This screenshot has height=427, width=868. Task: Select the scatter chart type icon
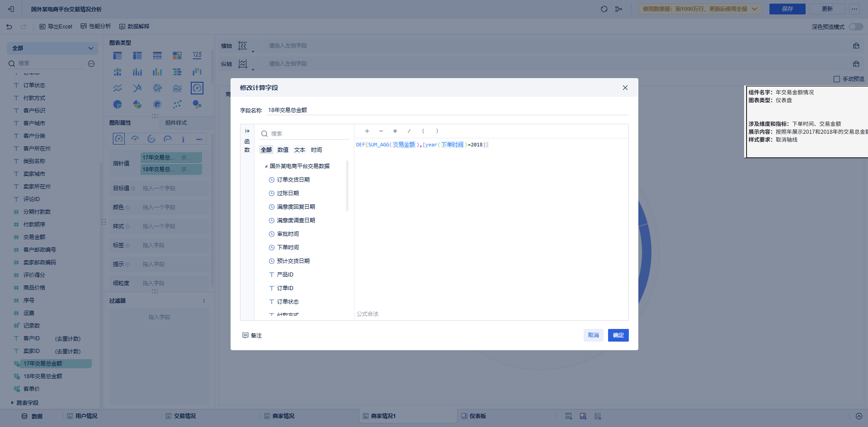click(x=177, y=104)
